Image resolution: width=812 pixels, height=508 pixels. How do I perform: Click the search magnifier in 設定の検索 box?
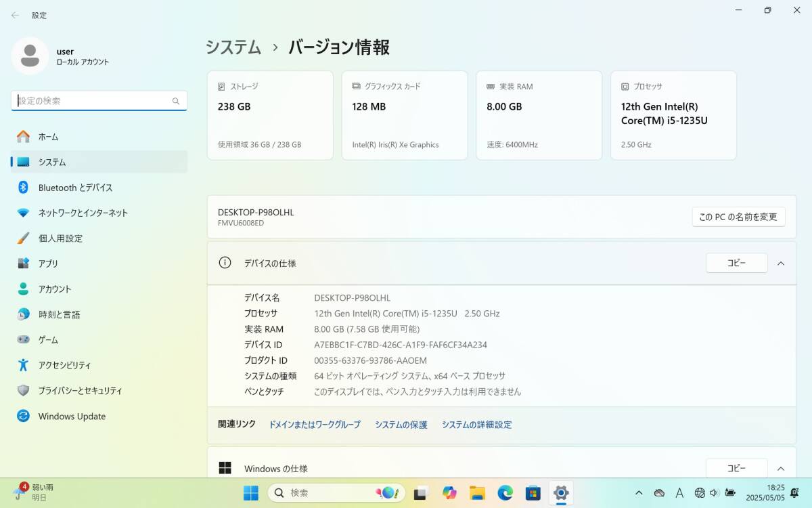point(176,101)
